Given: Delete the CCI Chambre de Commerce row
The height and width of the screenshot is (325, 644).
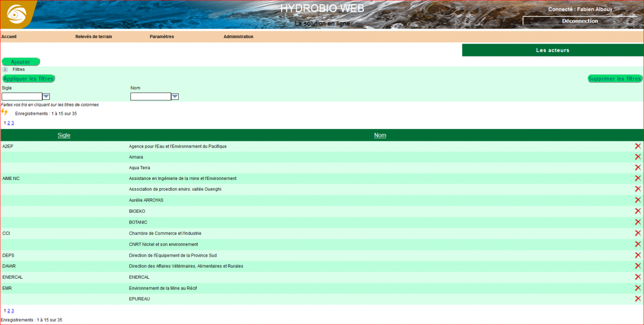Looking at the screenshot, I should point(638,233).
